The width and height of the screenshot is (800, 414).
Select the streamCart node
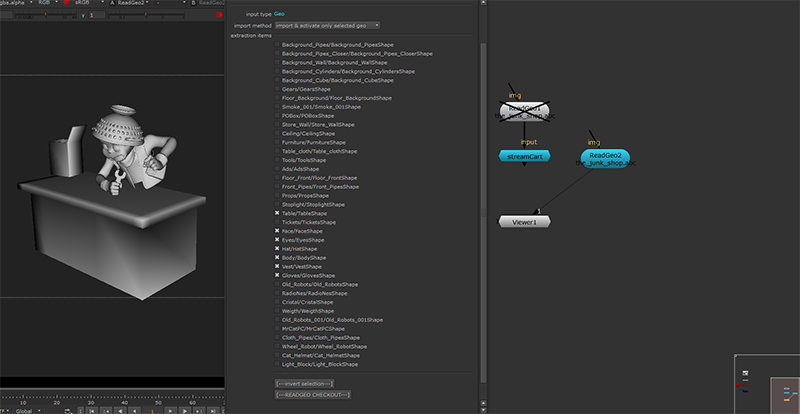tap(525, 157)
